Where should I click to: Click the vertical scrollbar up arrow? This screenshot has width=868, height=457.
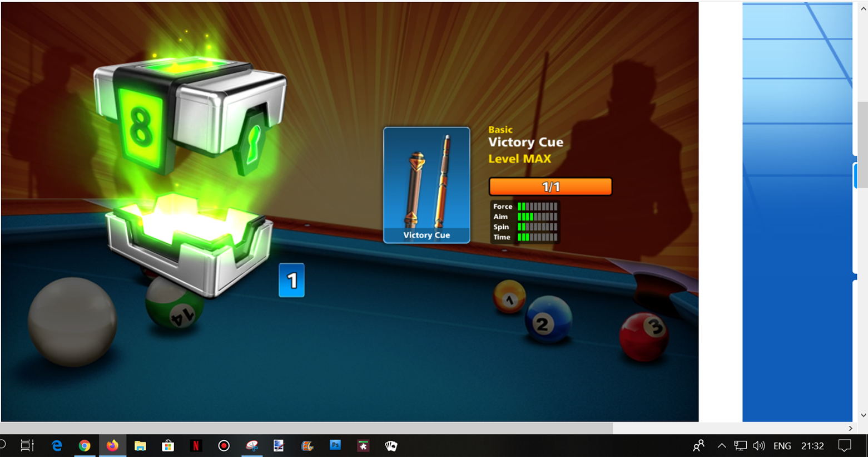863,8
